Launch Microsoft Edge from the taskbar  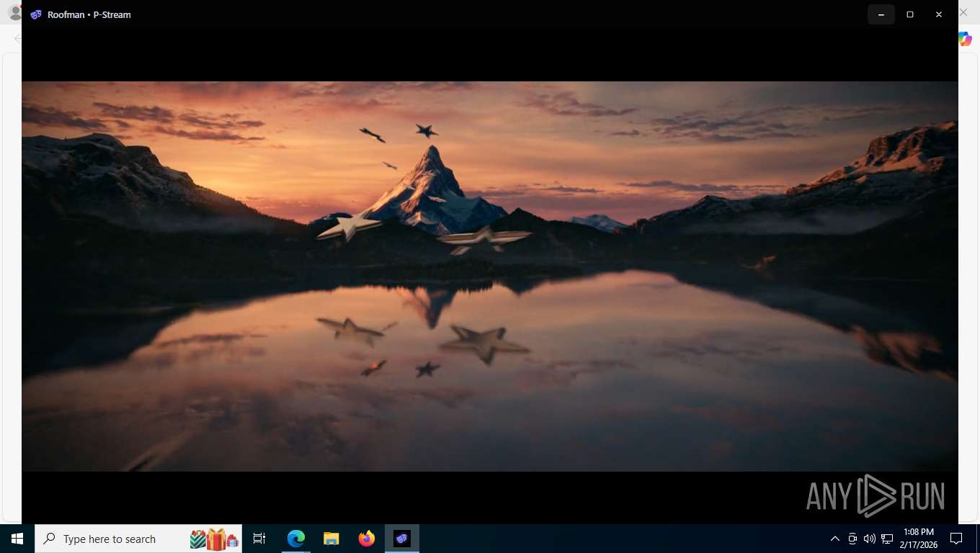296,539
